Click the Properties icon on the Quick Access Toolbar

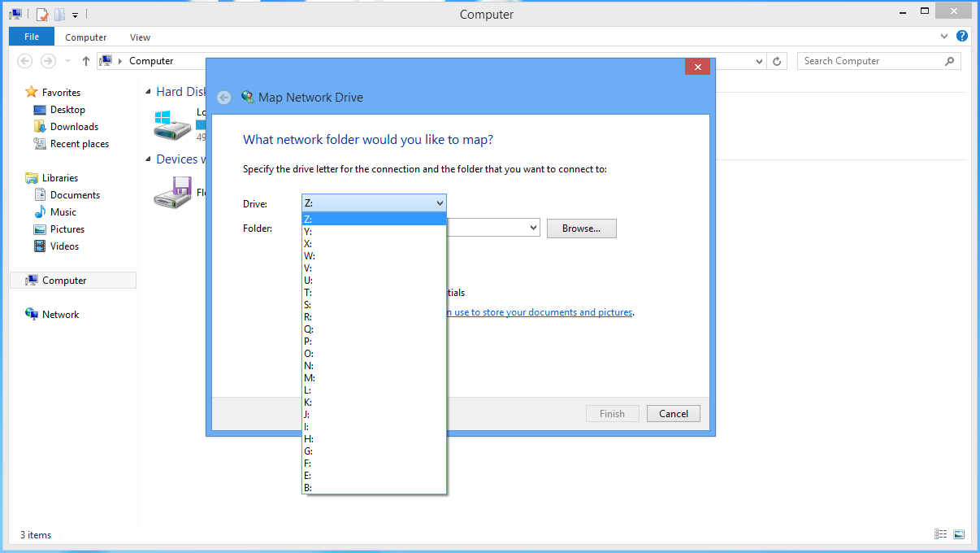(41, 14)
